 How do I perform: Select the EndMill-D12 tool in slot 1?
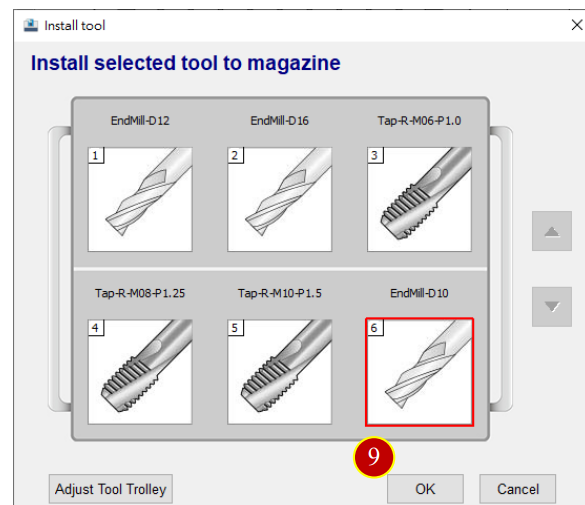click(x=140, y=200)
